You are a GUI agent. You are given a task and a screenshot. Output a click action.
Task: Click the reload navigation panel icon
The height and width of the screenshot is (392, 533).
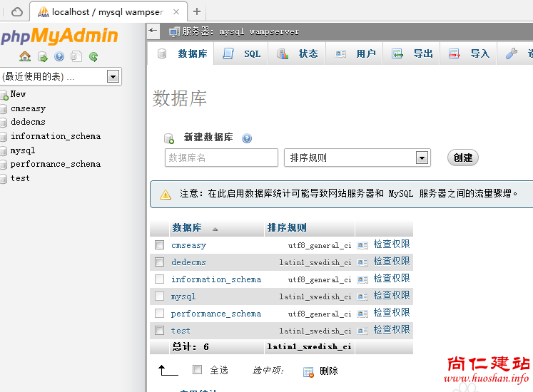pos(93,57)
